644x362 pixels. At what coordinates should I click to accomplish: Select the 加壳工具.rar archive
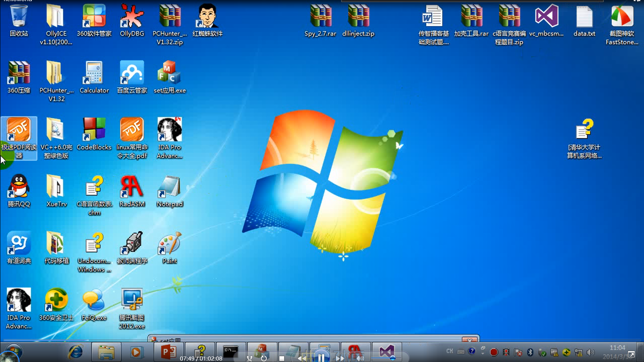(x=471, y=20)
